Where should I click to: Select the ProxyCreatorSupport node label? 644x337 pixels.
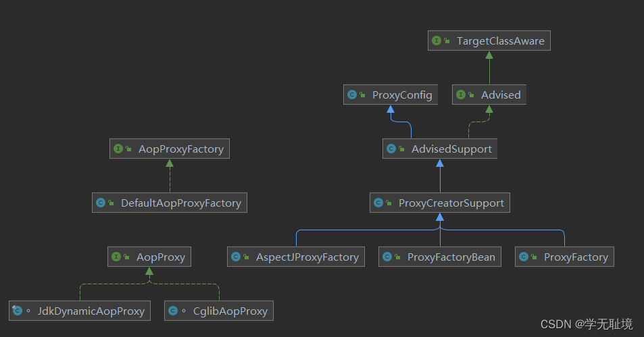click(x=451, y=203)
